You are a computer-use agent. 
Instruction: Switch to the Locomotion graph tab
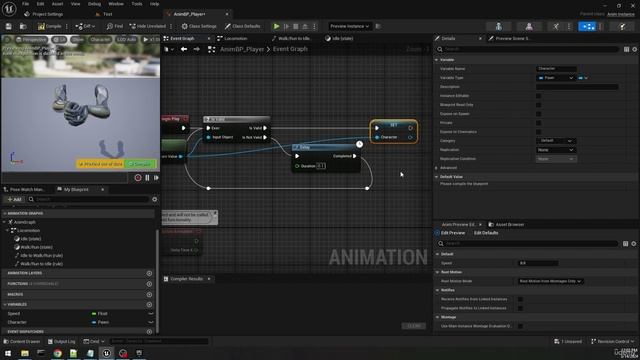click(233, 38)
